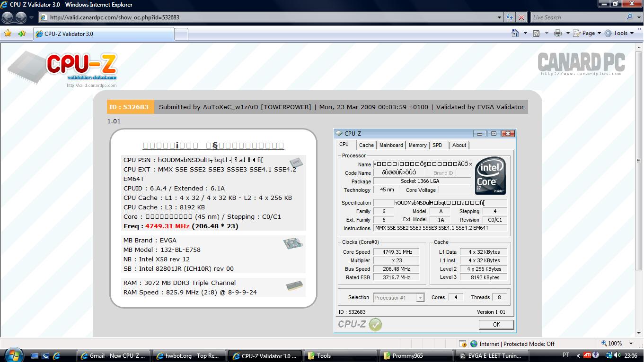Click the Home page icon
The width and height of the screenshot is (644, 362).
pyautogui.click(x=515, y=33)
